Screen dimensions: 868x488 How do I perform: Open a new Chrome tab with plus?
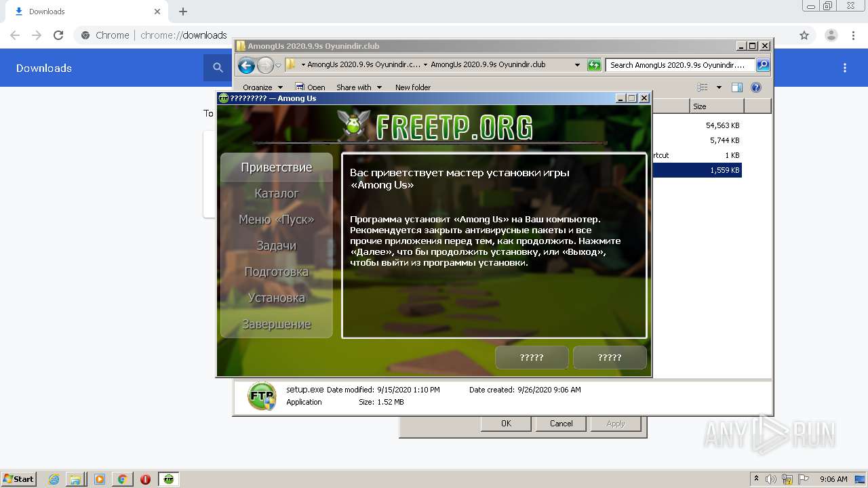pos(183,12)
